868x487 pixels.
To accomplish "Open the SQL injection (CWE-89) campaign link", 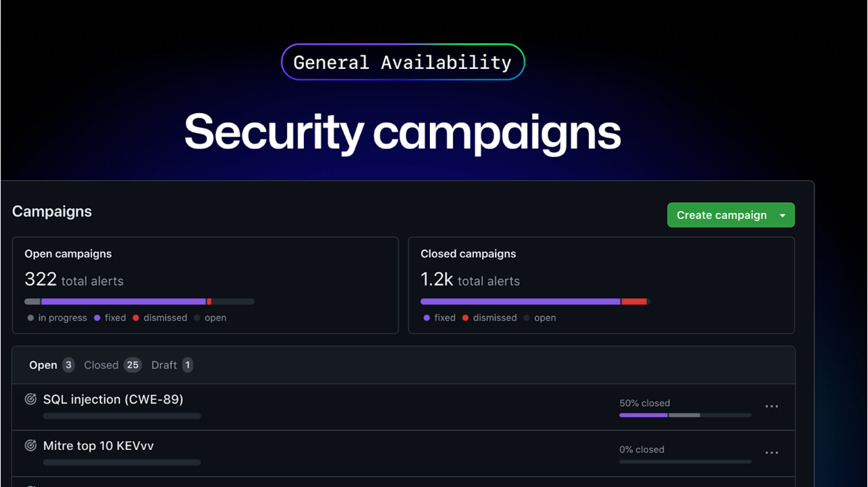I will pyautogui.click(x=113, y=399).
